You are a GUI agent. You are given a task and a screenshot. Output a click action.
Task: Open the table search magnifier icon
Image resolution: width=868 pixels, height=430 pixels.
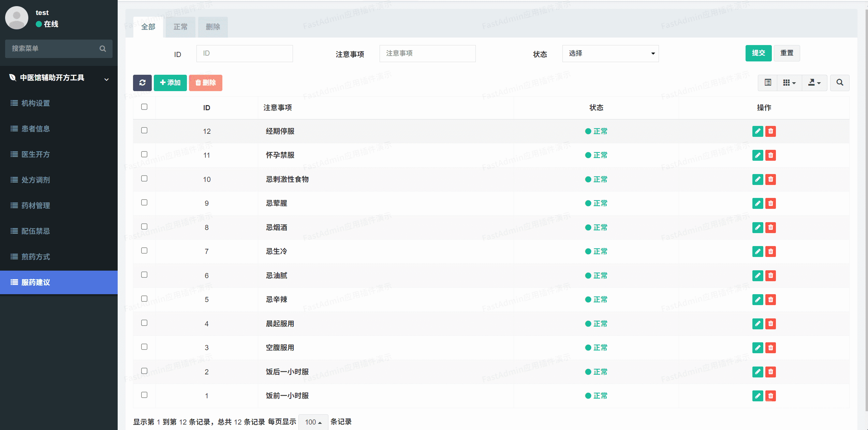pyautogui.click(x=840, y=83)
